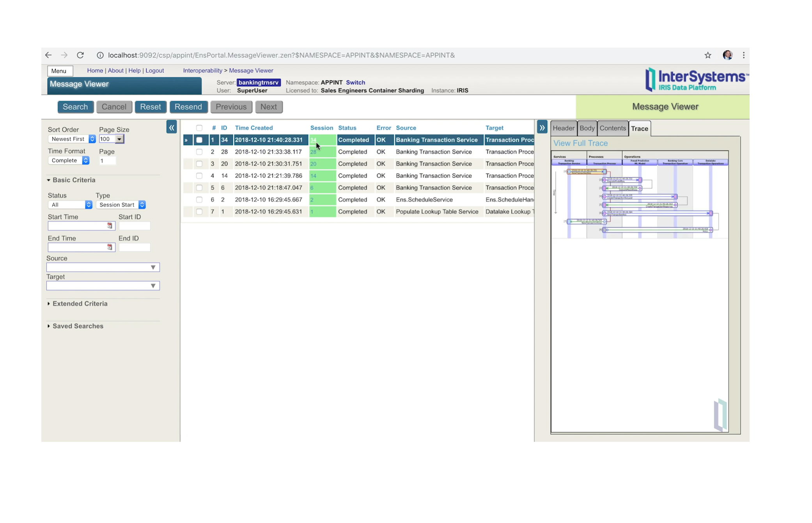Click the double-right arrow beside the Header tab

[542, 127]
